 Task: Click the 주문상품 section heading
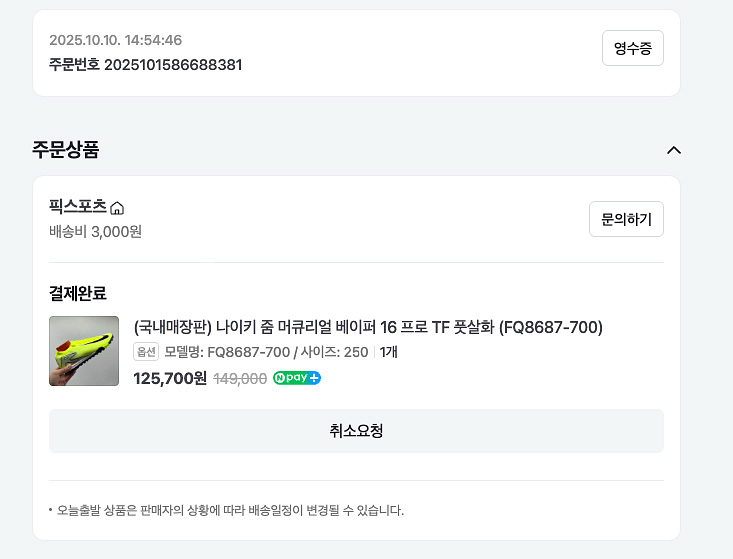click(x=66, y=150)
